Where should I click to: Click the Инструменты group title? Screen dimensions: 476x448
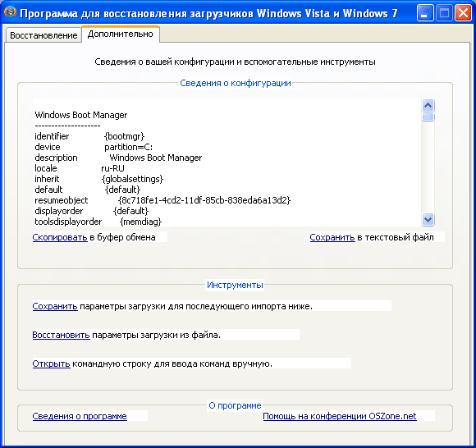pyautogui.click(x=235, y=285)
